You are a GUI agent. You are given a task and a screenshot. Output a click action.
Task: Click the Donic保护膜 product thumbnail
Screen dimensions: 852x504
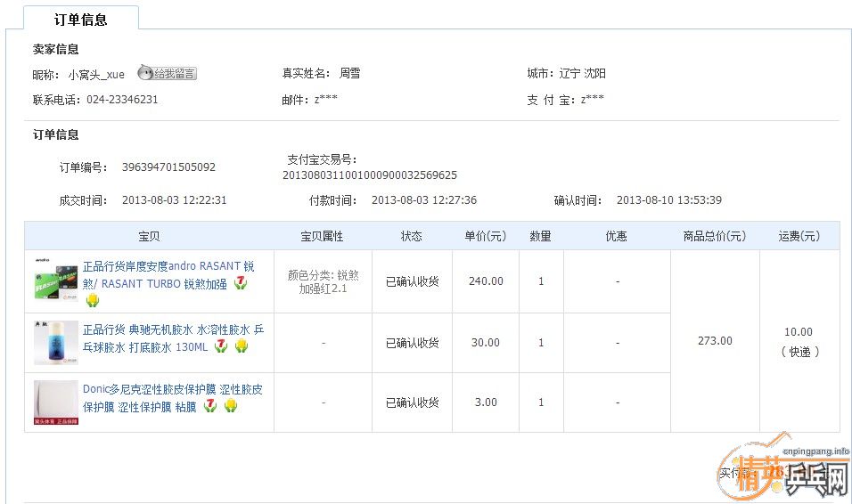pyautogui.click(x=56, y=402)
